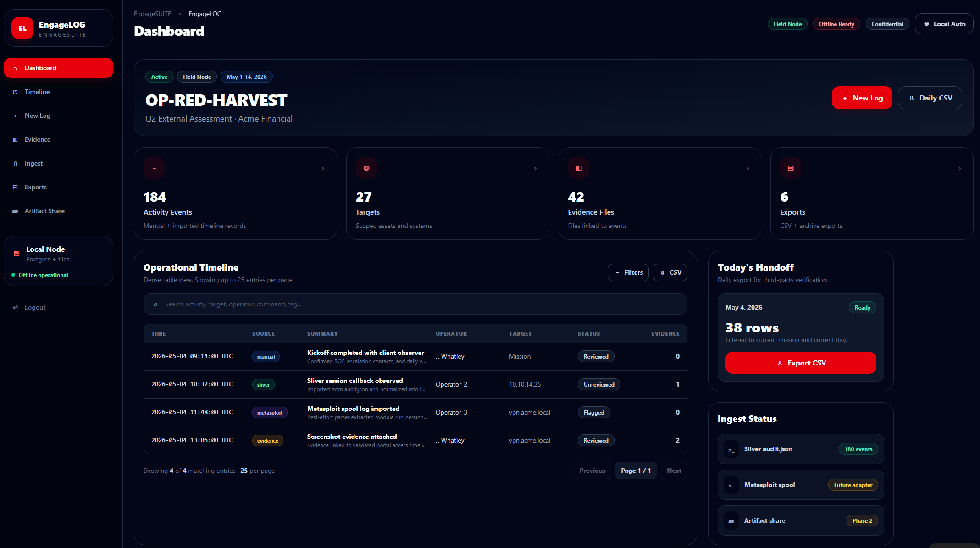Screen dimensions: 980x548
Task: Click the timeline CSV export button
Action: tap(670, 272)
